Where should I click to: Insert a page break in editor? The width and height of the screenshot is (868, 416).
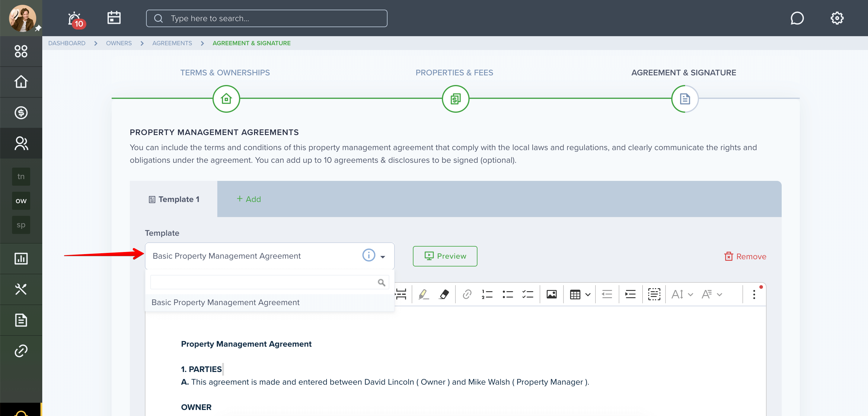401,294
